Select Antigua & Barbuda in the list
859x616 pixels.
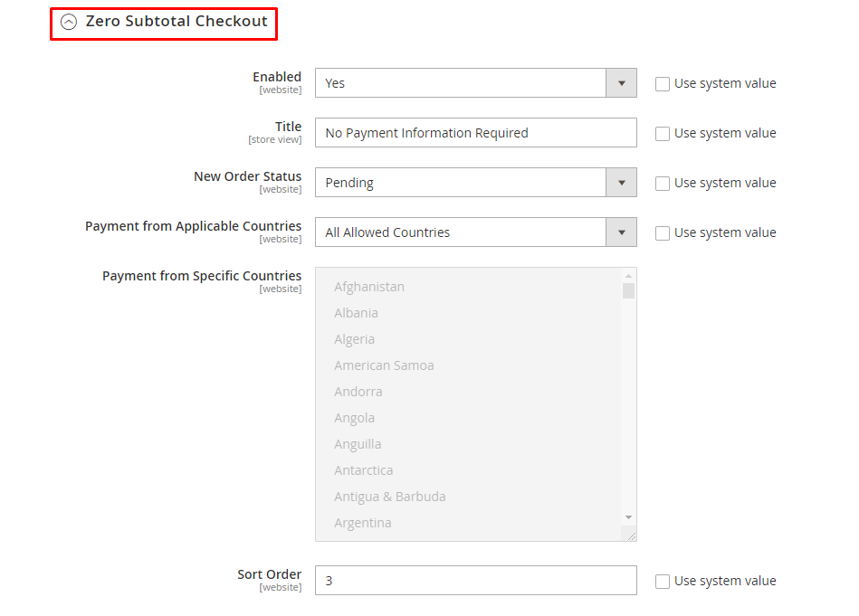[389, 497]
